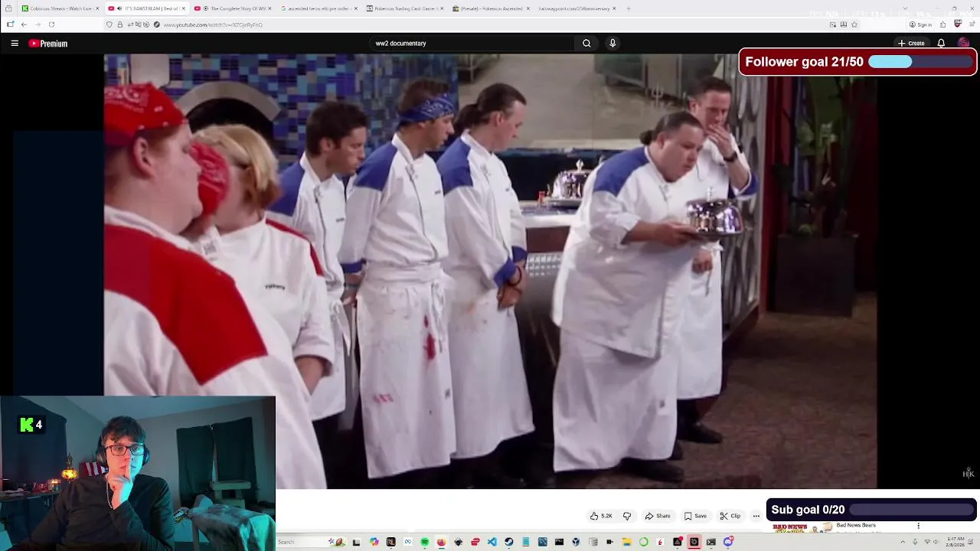Start voice search with microphone icon
Screen dimensions: 980x551
(x=612, y=44)
